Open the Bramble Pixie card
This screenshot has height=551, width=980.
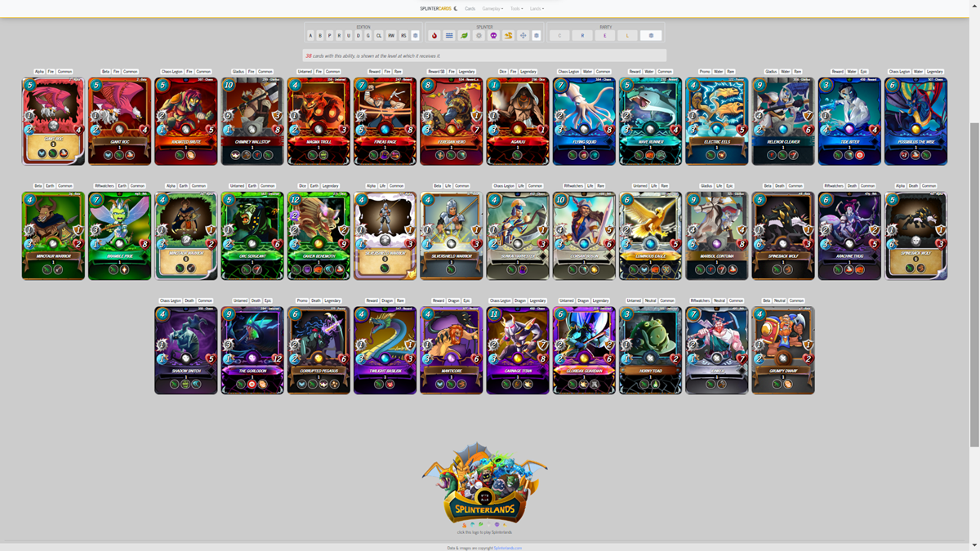point(119,235)
